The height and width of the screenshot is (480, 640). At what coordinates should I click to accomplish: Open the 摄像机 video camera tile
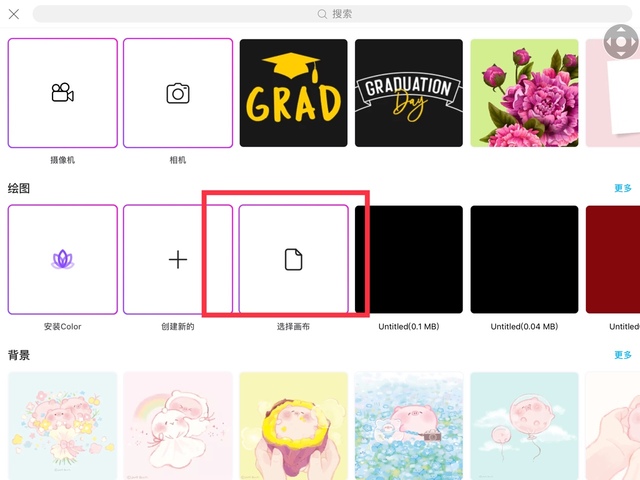coord(62,93)
